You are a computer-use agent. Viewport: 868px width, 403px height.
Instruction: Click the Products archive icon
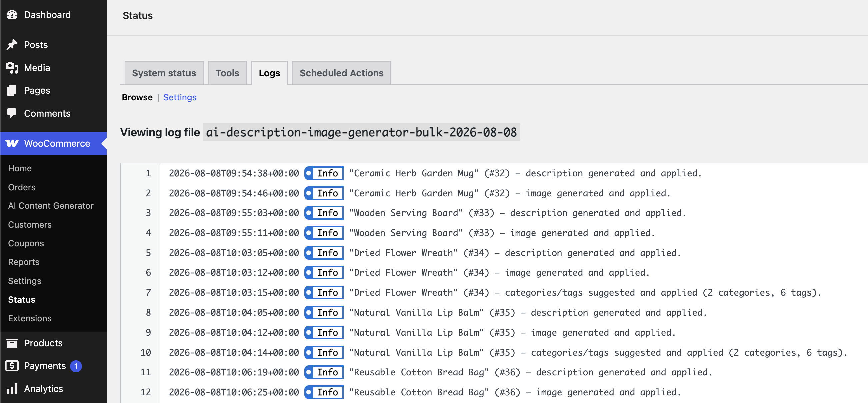click(12, 343)
